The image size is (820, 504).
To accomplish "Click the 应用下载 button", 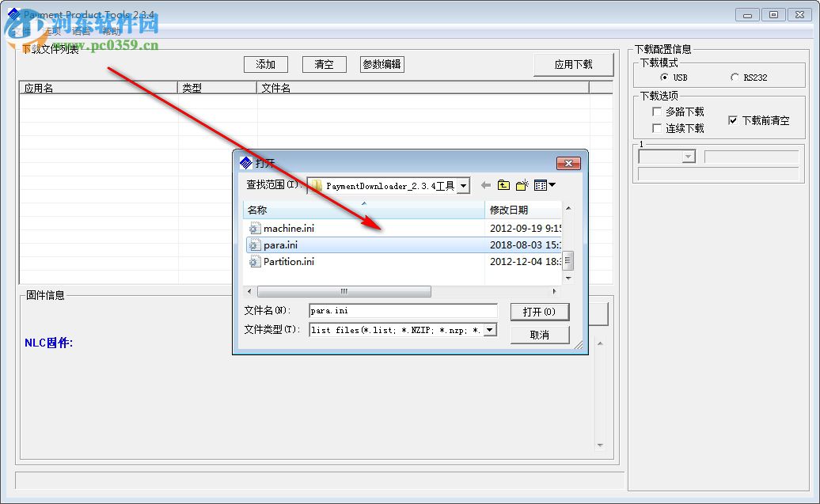I will coord(574,65).
